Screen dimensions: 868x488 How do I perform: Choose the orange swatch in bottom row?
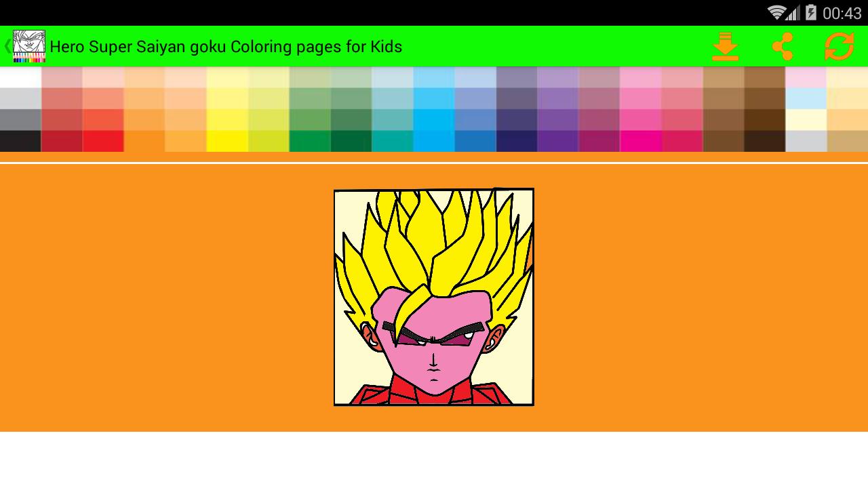(144, 141)
